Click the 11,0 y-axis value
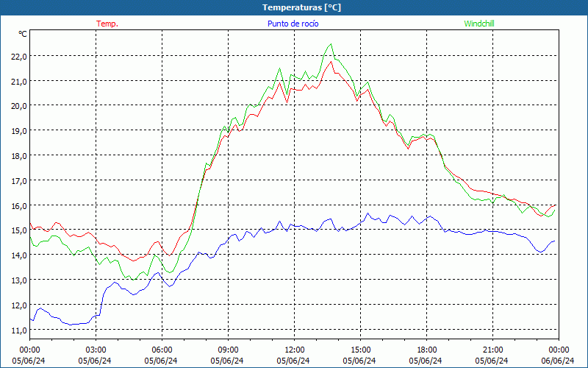Image resolution: width=588 pixels, height=368 pixels. pyautogui.click(x=19, y=330)
